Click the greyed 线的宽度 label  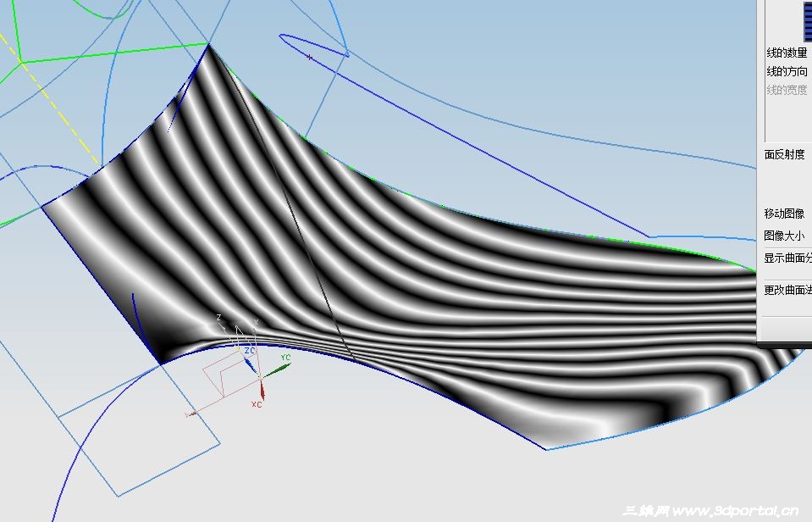pos(787,90)
